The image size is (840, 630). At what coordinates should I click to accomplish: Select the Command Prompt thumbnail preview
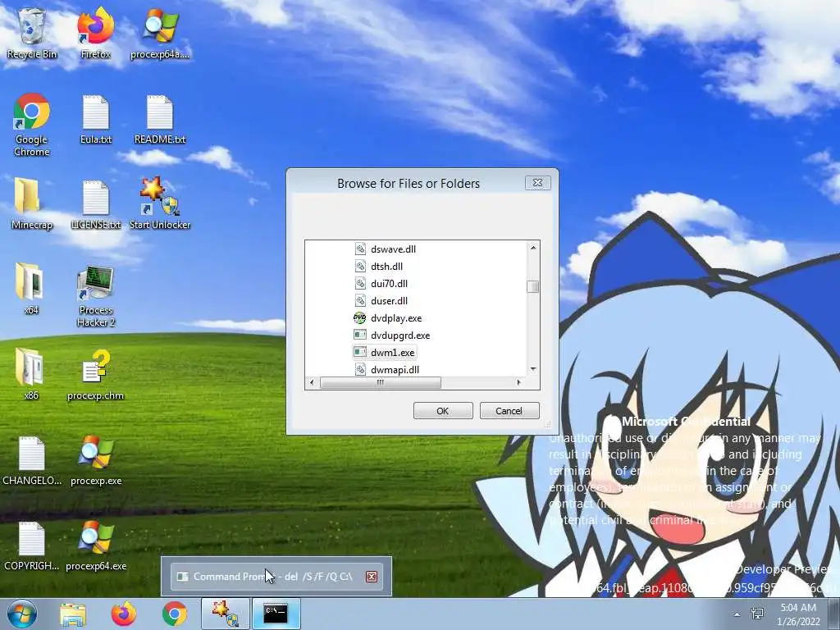[276, 577]
